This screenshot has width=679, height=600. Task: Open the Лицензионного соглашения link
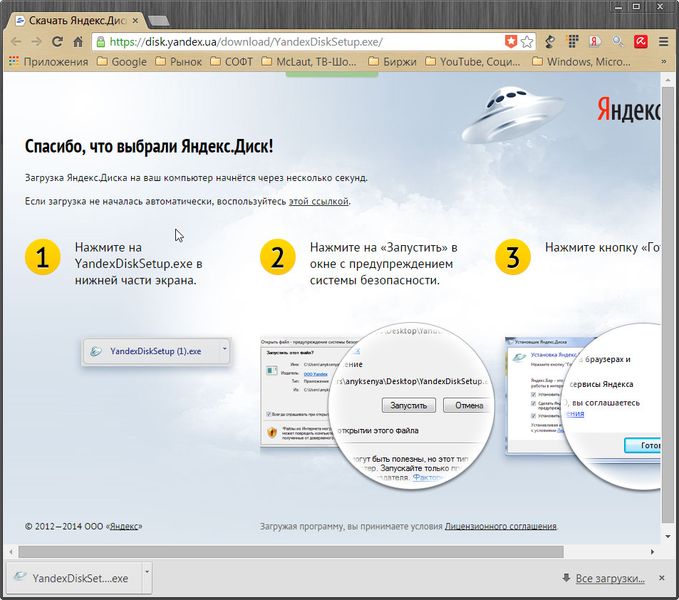pos(501,526)
